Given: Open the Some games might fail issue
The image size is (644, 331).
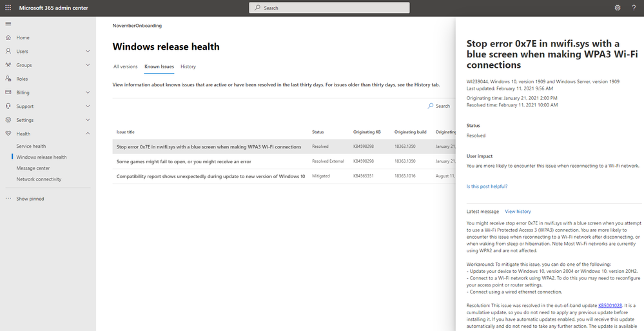Looking at the screenshot, I should (184, 161).
